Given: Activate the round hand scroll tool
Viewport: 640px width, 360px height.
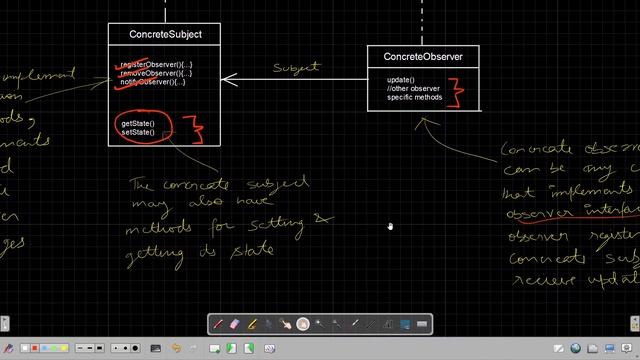Looking at the screenshot, I should (303, 324).
